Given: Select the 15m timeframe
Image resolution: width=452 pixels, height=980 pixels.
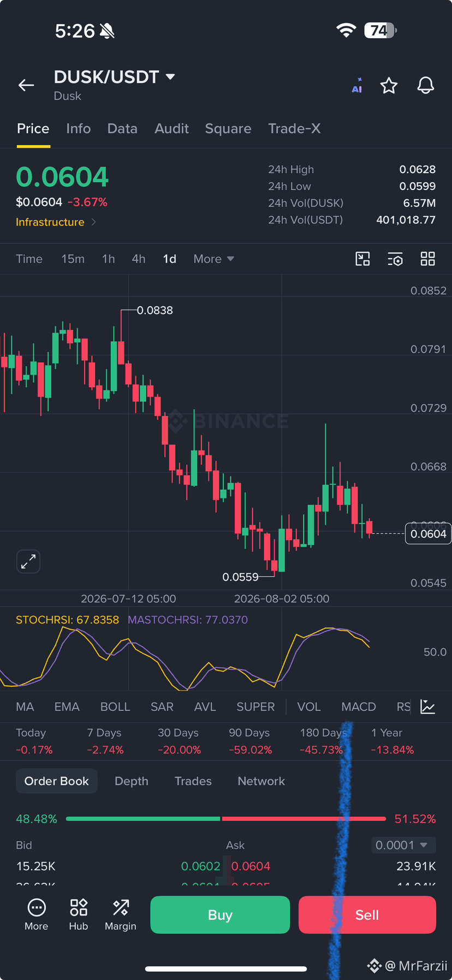Looking at the screenshot, I should click(x=73, y=259).
